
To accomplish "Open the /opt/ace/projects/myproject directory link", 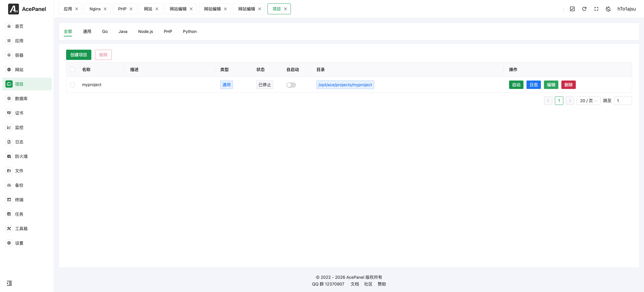I will (345, 85).
